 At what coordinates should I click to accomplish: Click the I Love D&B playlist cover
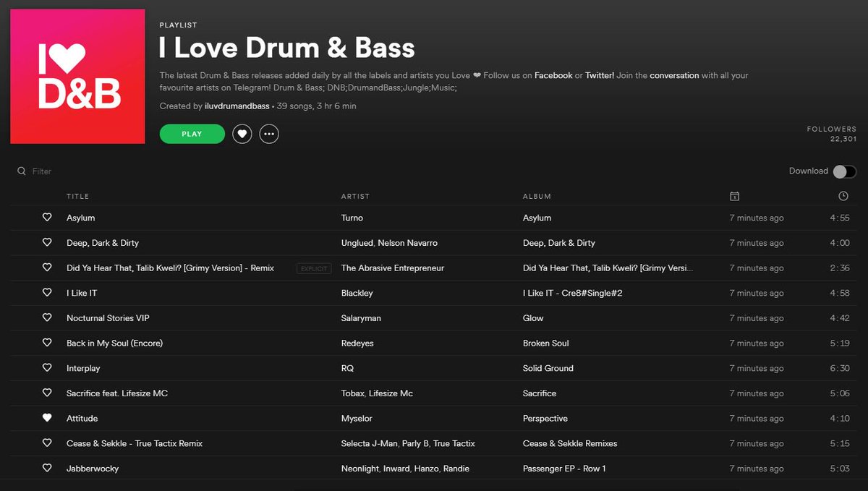pyautogui.click(x=77, y=77)
